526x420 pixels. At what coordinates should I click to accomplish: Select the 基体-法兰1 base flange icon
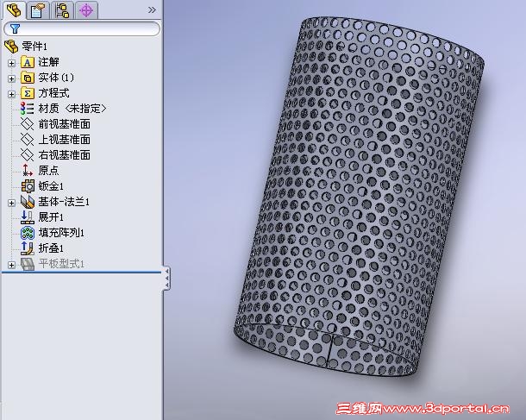28,202
